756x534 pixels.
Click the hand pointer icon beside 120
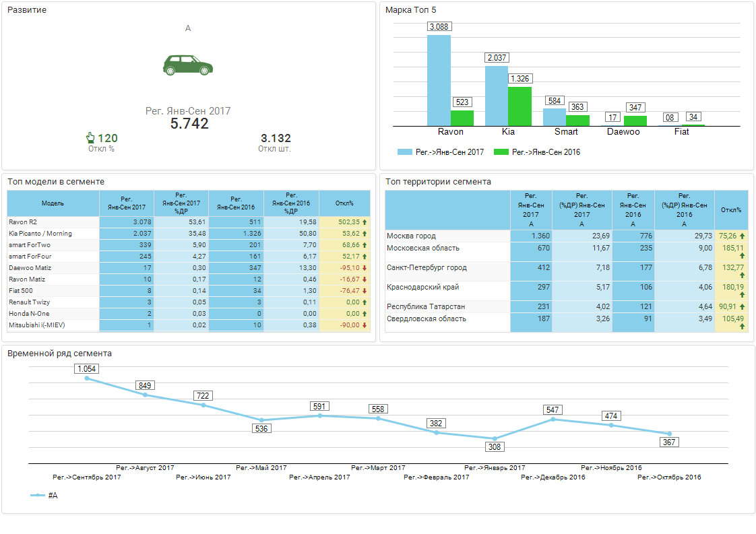point(91,138)
